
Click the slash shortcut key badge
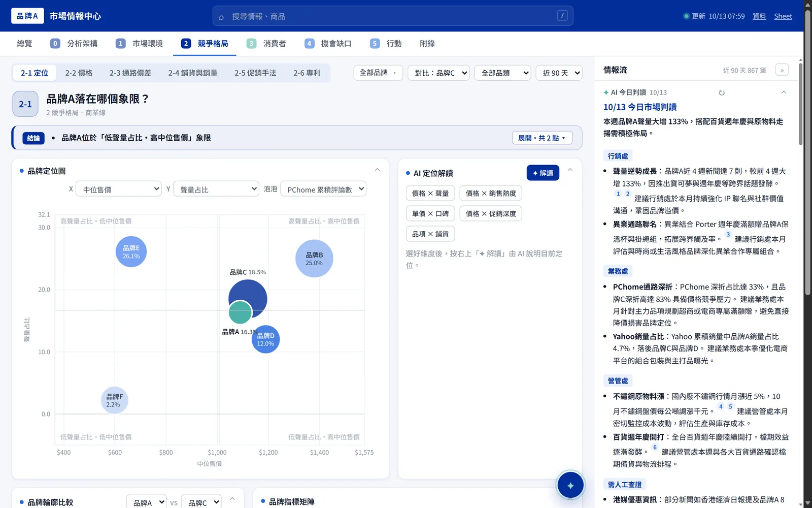tap(562, 16)
